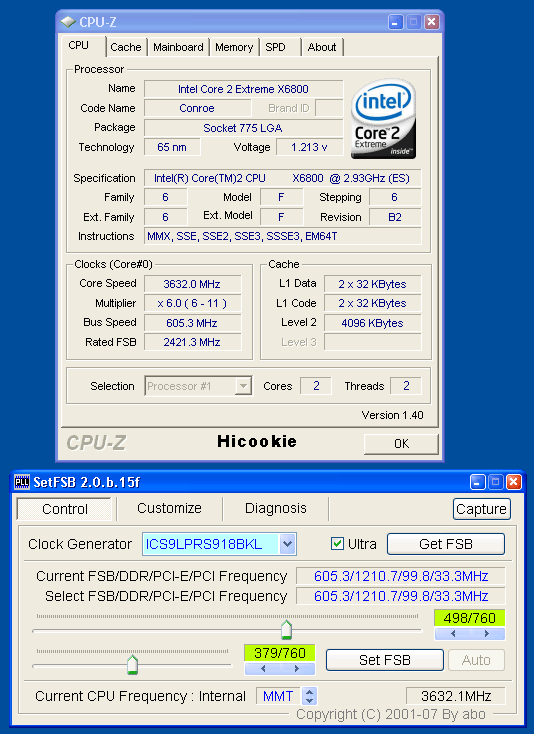Click the OK button in CPU-Z
Screen dimensions: 534x734
pyautogui.click(x=401, y=444)
